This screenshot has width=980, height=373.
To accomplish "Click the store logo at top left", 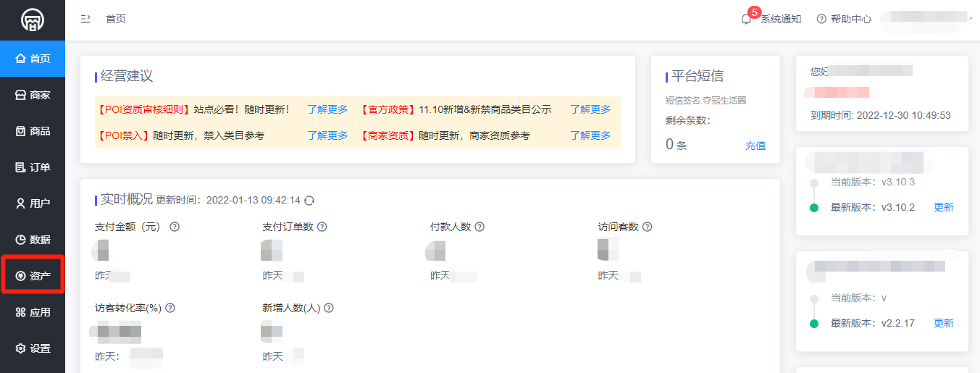I will click(x=32, y=20).
